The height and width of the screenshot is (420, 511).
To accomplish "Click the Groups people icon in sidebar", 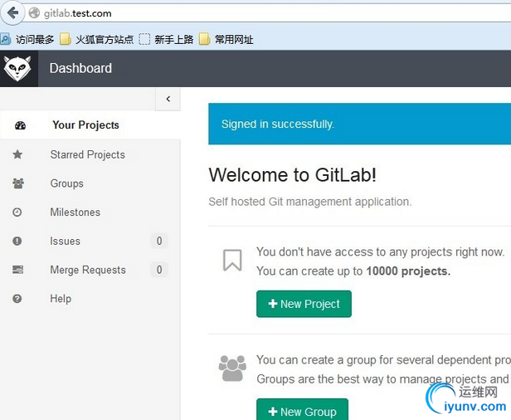I will coord(18,183).
